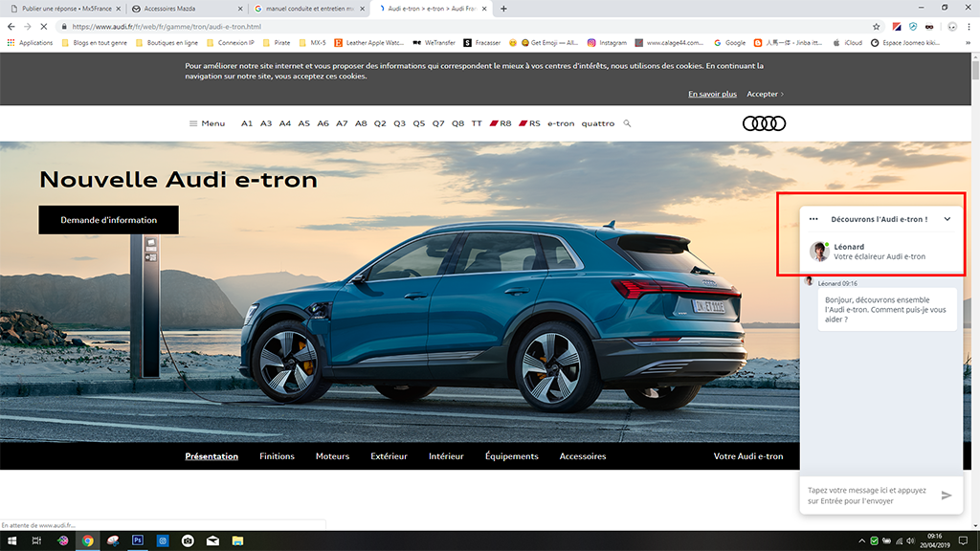This screenshot has width=980, height=551.
Task: Expand the hidden bookmarks overflow chevron
Action: pos(968,43)
